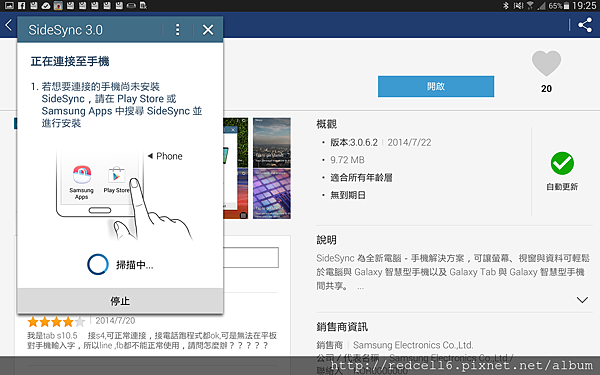Expand the 說明 description chevron
This screenshot has width=600, height=375.
[x=582, y=300]
